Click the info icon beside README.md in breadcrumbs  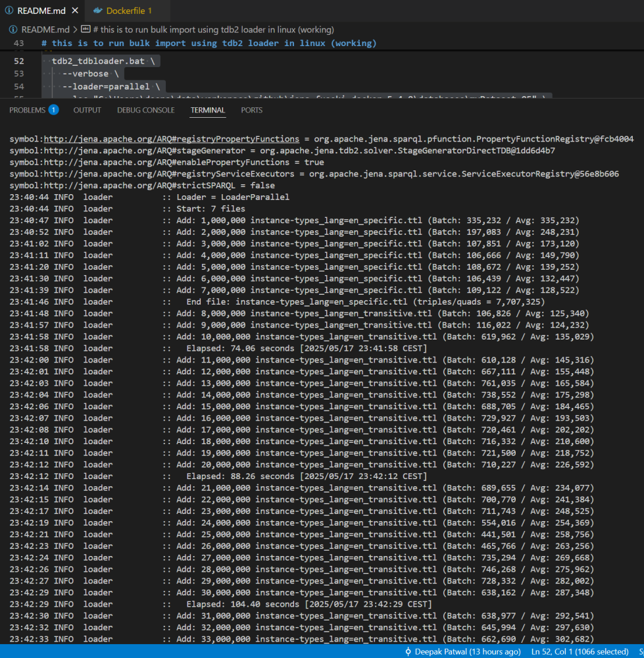point(13,29)
